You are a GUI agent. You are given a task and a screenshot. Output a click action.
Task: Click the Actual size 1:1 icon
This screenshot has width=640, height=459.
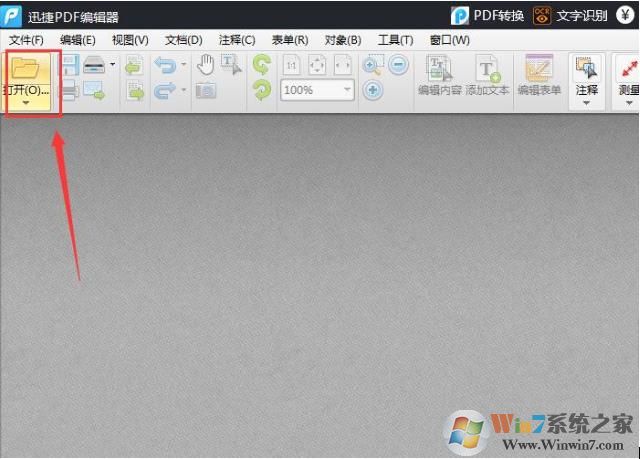[x=292, y=67]
